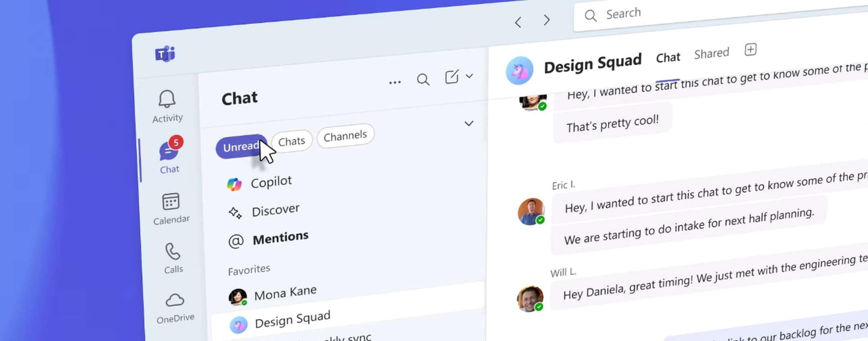Screen dimensions: 868x341
Task: Open the dropdown arrow beside compose icon
Action: click(x=469, y=76)
